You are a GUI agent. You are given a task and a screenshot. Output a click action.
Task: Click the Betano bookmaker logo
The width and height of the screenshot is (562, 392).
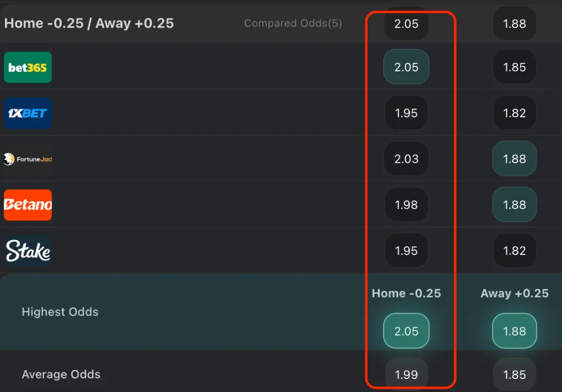pyautogui.click(x=28, y=205)
